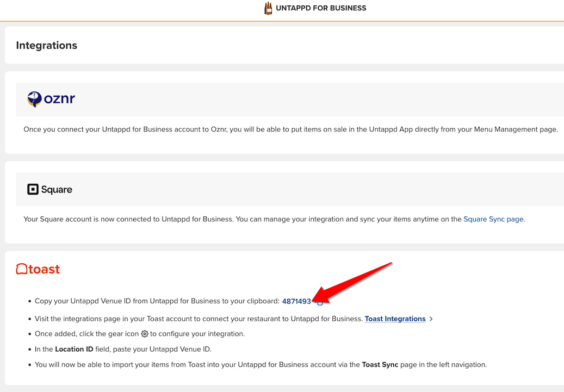Image resolution: width=564 pixels, height=392 pixels.
Task: Click the Untappd bottle logo icon
Action: [x=268, y=8]
